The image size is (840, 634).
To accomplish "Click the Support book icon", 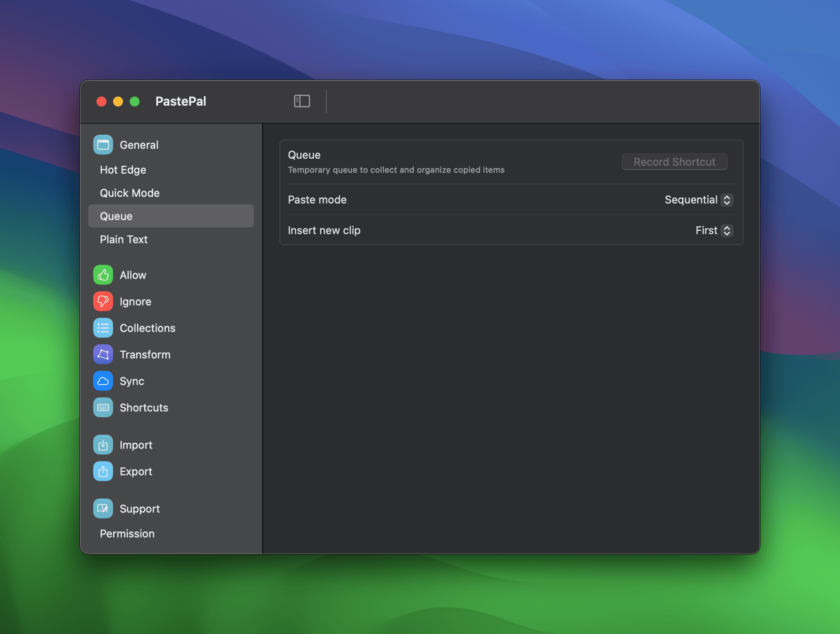I will coord(103,508).
